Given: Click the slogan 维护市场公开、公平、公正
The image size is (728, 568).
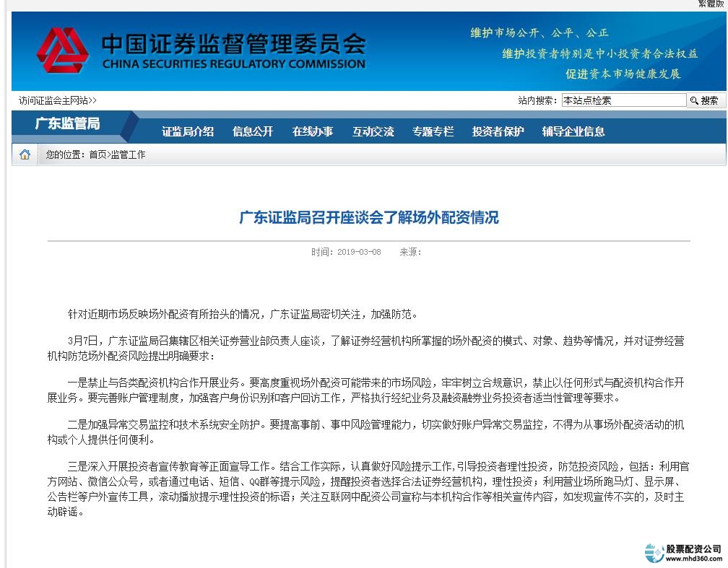Looking at the screenshot, I should 539,33.
